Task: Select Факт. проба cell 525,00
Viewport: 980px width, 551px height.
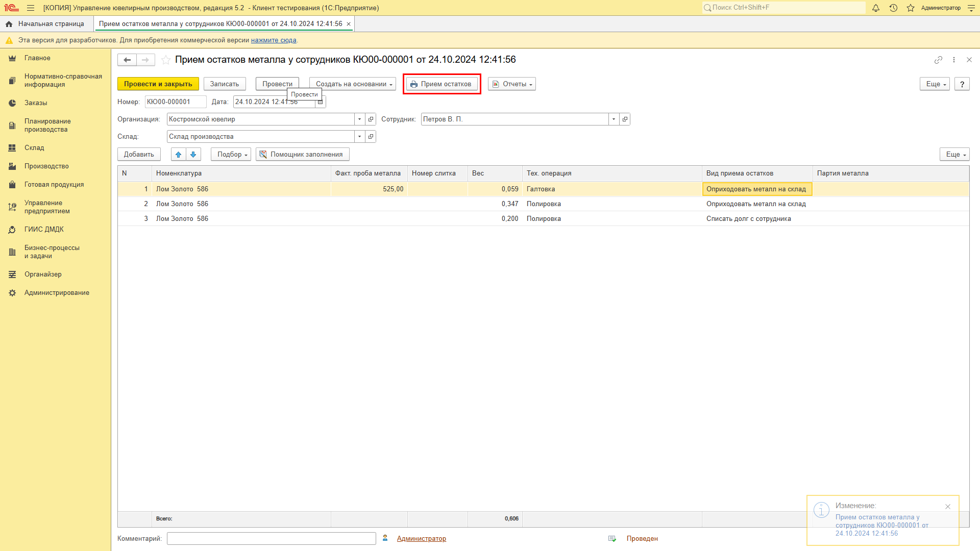Action: click(369, 189)
